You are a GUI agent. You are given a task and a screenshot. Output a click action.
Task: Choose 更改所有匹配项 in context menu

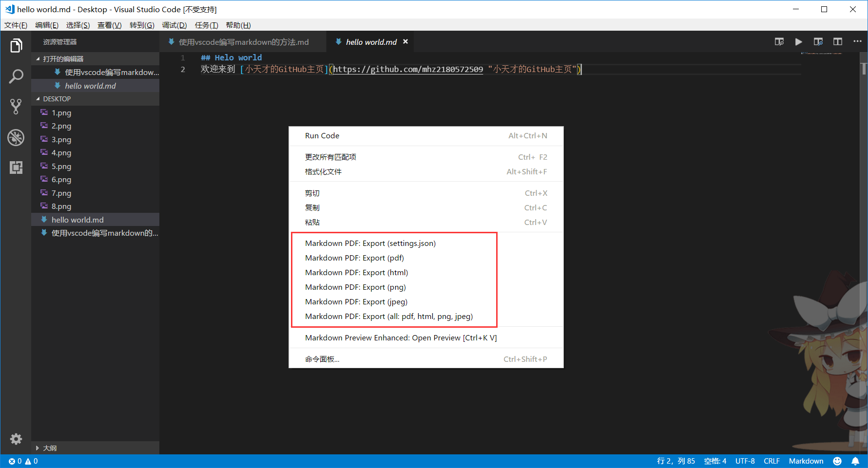click(426, 157)
